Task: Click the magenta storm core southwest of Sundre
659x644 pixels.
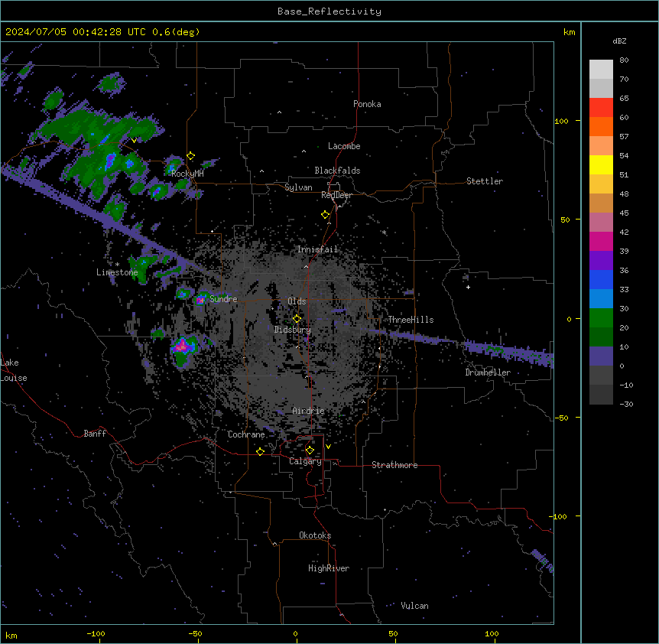Action: [x=182, y=346]
